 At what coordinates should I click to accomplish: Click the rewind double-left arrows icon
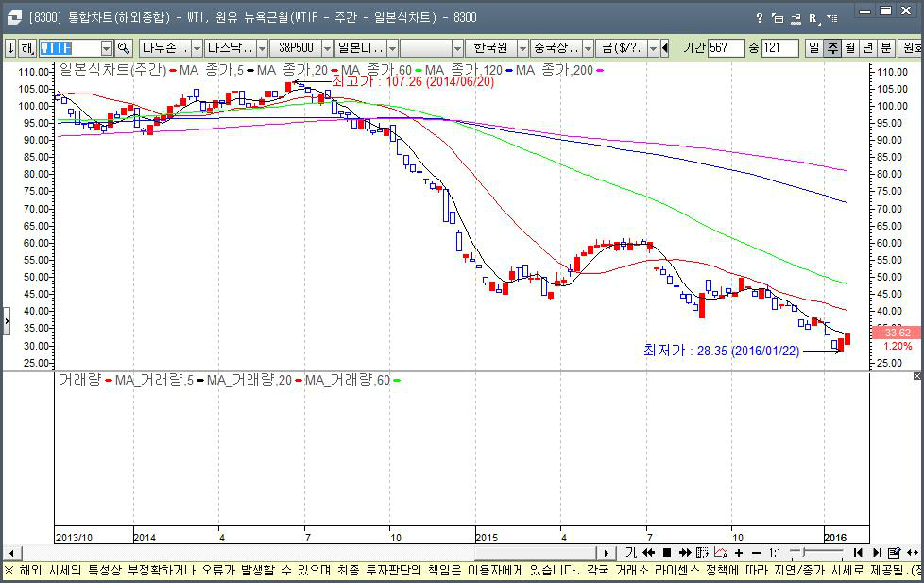tap(649, 553)
